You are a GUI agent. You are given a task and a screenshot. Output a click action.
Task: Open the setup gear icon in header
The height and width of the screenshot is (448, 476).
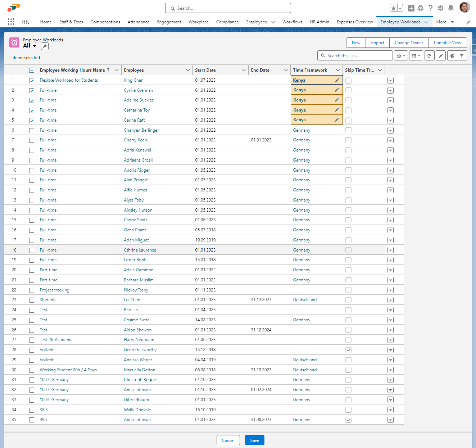440,8
